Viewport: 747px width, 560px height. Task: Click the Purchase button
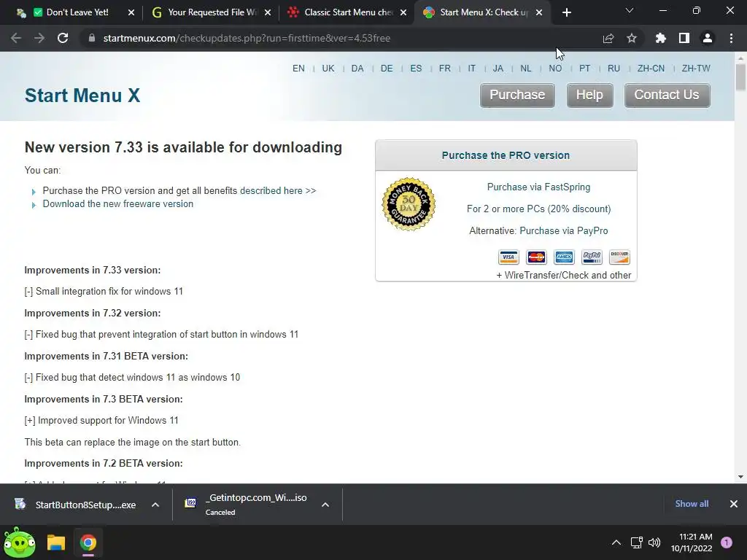(517, 96)
